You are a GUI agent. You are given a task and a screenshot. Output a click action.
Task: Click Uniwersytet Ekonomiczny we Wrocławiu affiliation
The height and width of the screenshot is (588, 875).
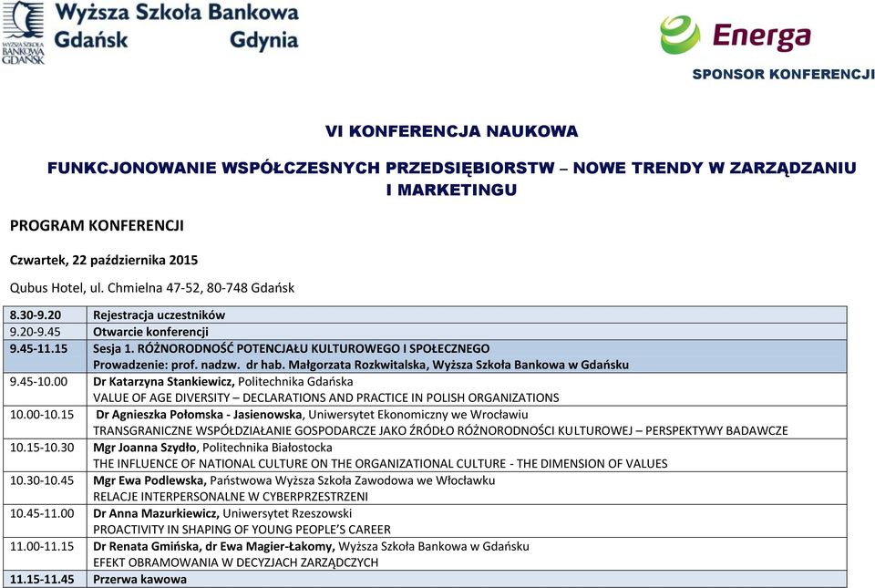[418, 415]
